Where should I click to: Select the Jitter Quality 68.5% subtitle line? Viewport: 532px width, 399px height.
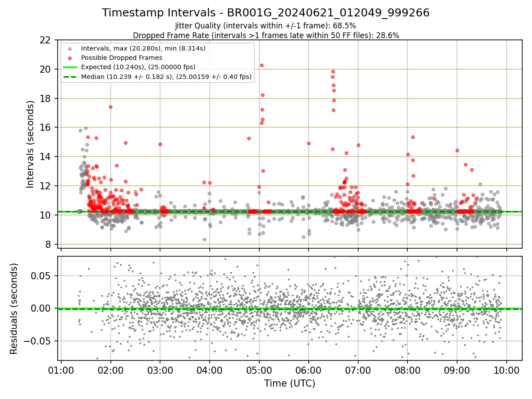tap(266, 26)
